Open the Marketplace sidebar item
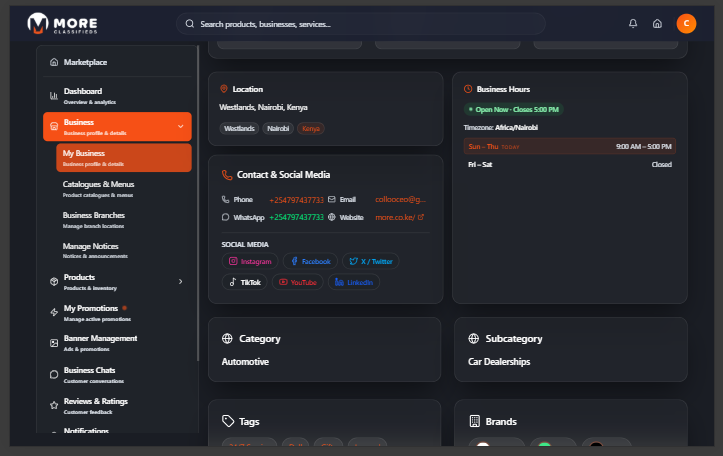 85,63
